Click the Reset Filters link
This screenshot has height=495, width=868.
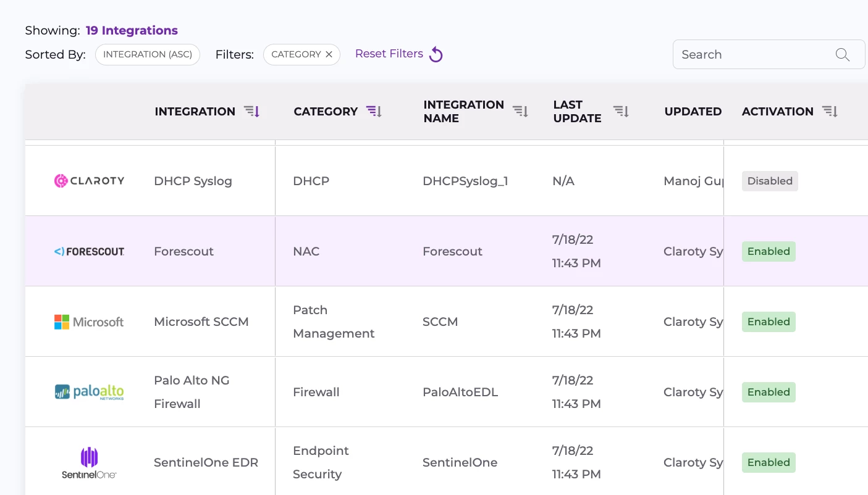pos(389,54)
